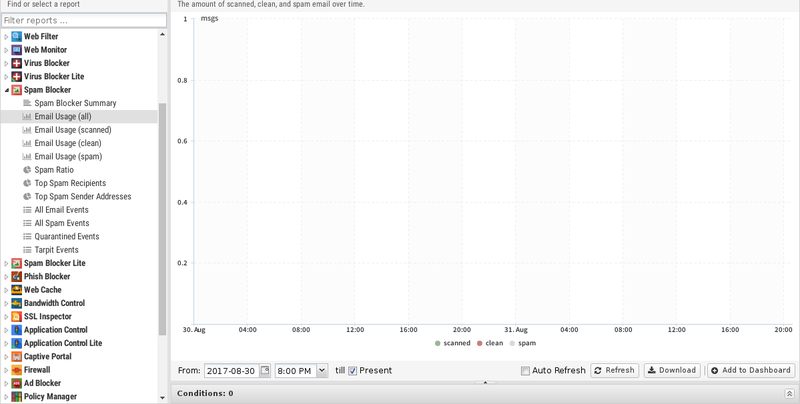The width and height of the screenshot is (800, 404).
Task: Click the Web Cache app icon
Action: pyautogui.click(x=16, y=289)
